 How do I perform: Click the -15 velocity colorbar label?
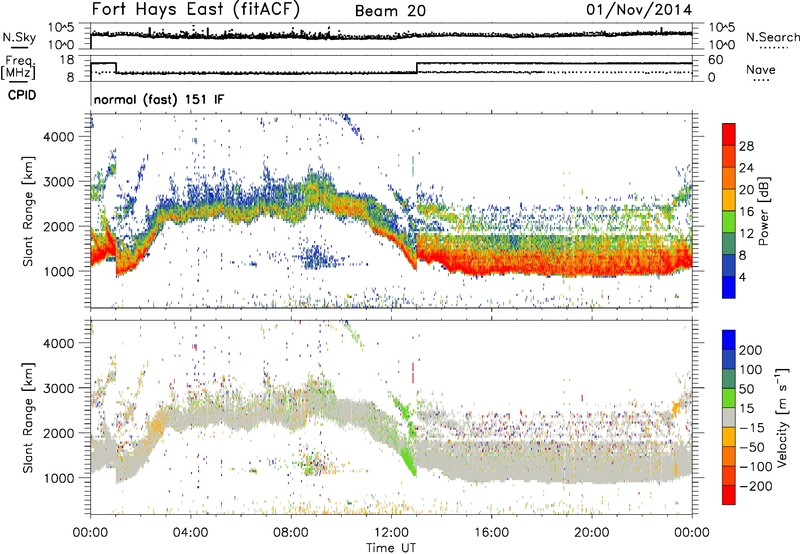coord(752,427)
